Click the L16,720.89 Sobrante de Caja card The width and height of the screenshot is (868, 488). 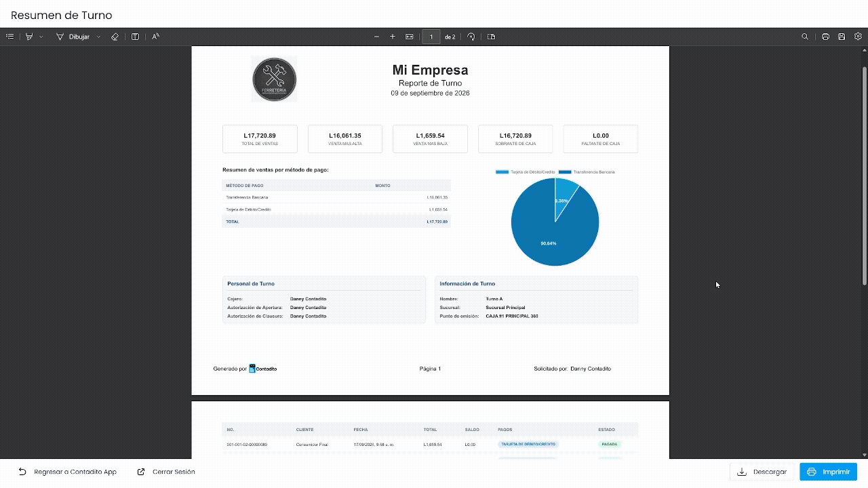tap(515, 139)
